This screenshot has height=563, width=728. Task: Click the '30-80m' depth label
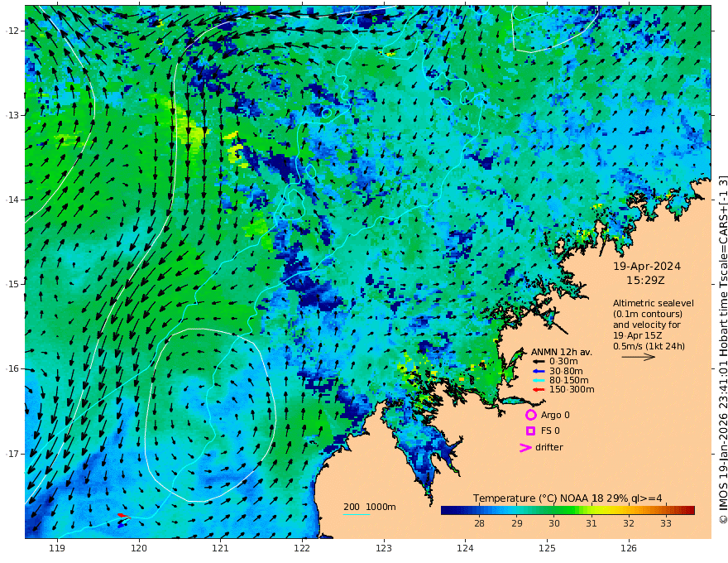(566, 371)
